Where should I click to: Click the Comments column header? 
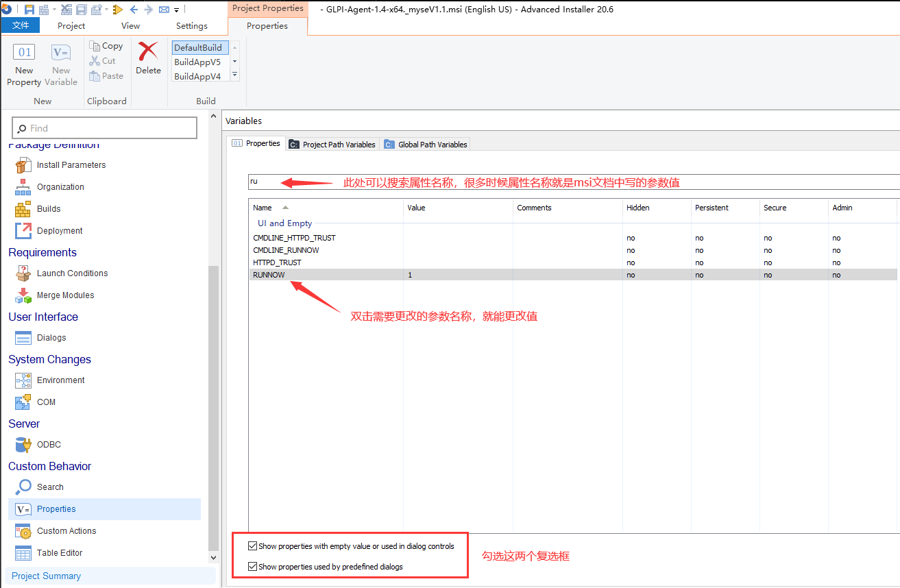(568, 208)
